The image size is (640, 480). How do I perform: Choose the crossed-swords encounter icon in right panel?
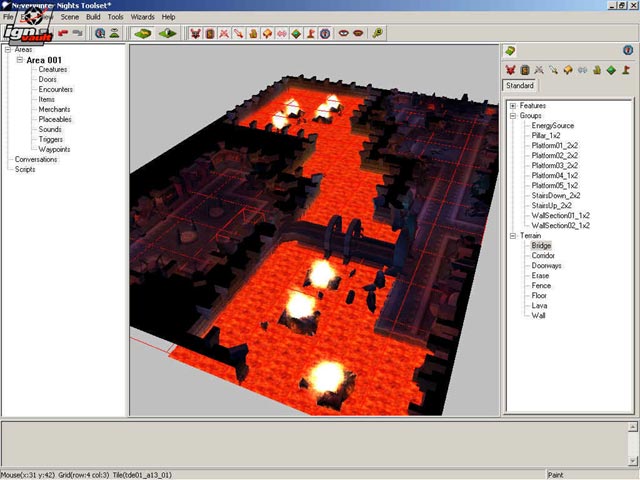[538, 70]
